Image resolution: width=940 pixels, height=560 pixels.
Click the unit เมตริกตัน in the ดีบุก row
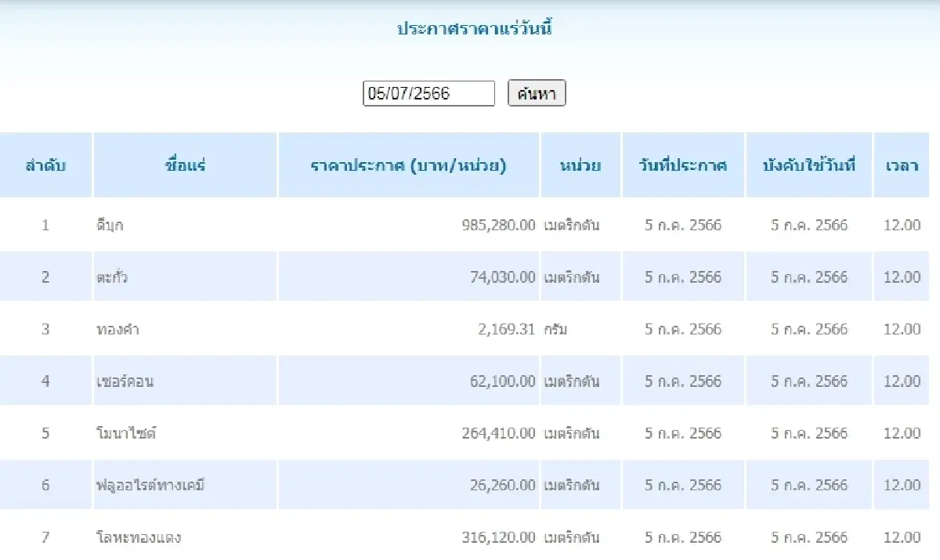pyautogui.click(x=571, y=226)
